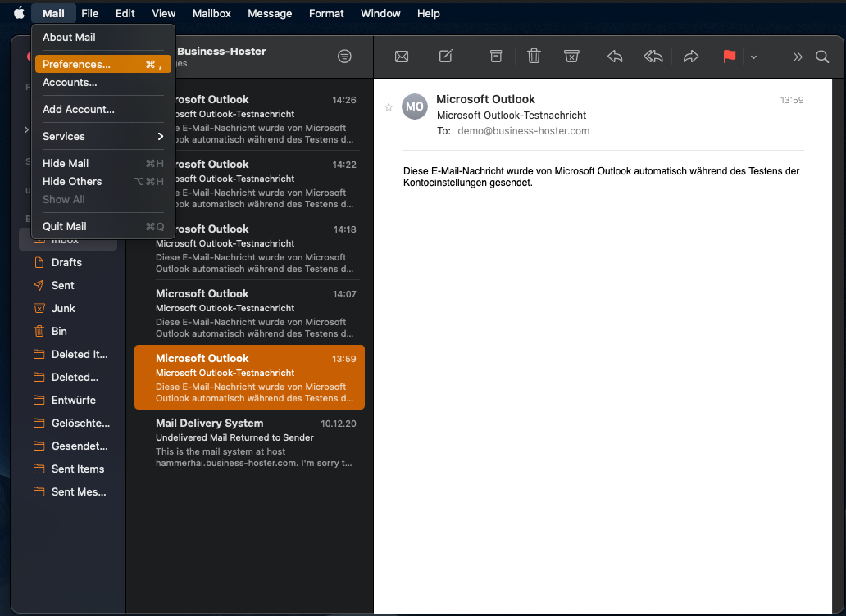Open the Edit menu
The width and height of the screenshot is (846, 616).
(x=125, y=13)
